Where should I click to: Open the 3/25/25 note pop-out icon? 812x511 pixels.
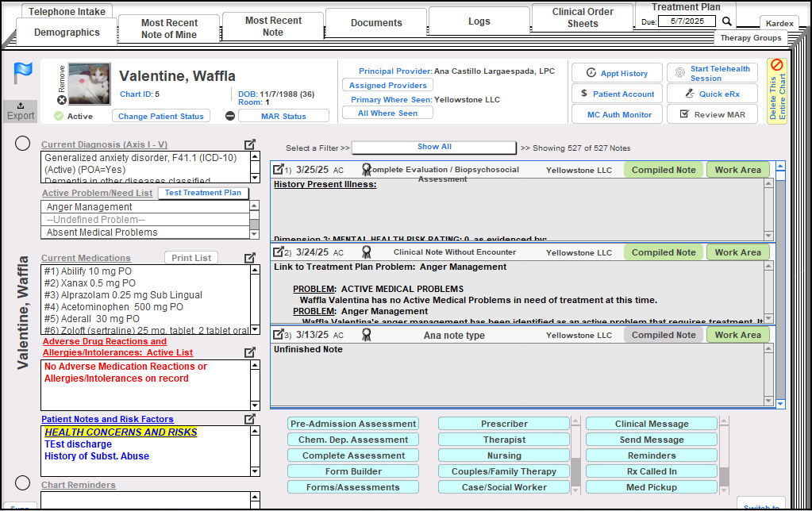(x=278, y=169)
